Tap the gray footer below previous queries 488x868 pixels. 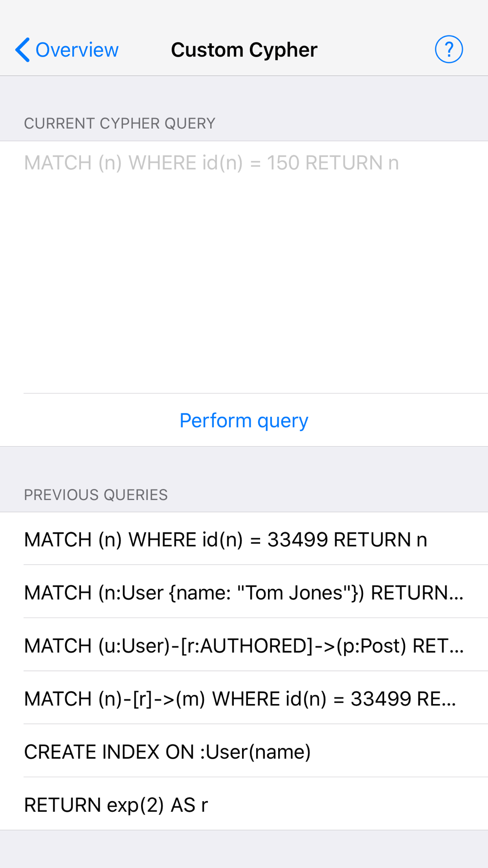tap(244, 849)
